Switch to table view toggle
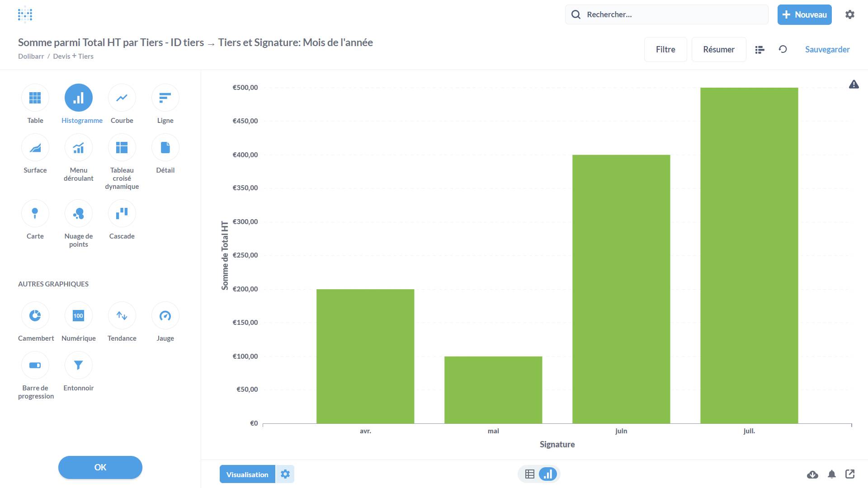 [530, 474]
